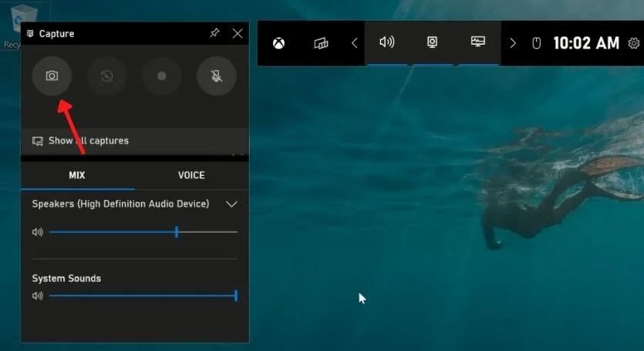
Task: Open the widget menu icon
Action: (321, 42)
